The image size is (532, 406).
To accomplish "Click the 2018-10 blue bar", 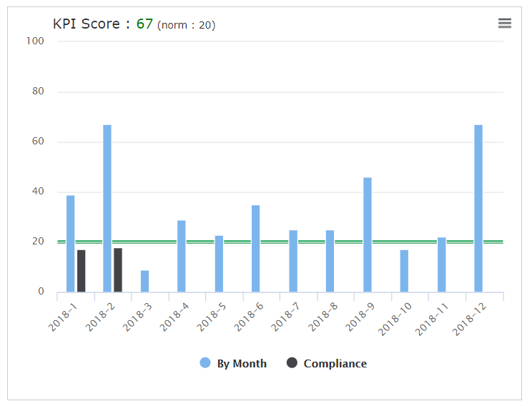I will pos(404,271).
